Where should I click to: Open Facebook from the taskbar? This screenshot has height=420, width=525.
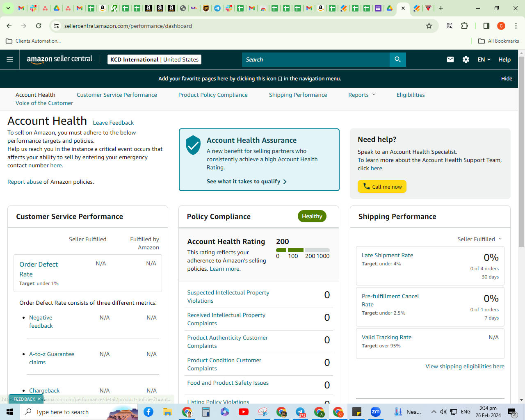coord(148,412)
